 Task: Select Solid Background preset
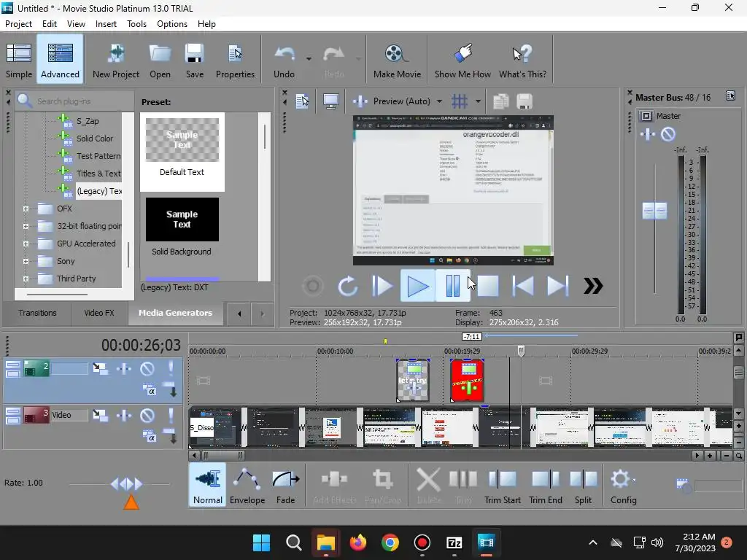(182, 227)
